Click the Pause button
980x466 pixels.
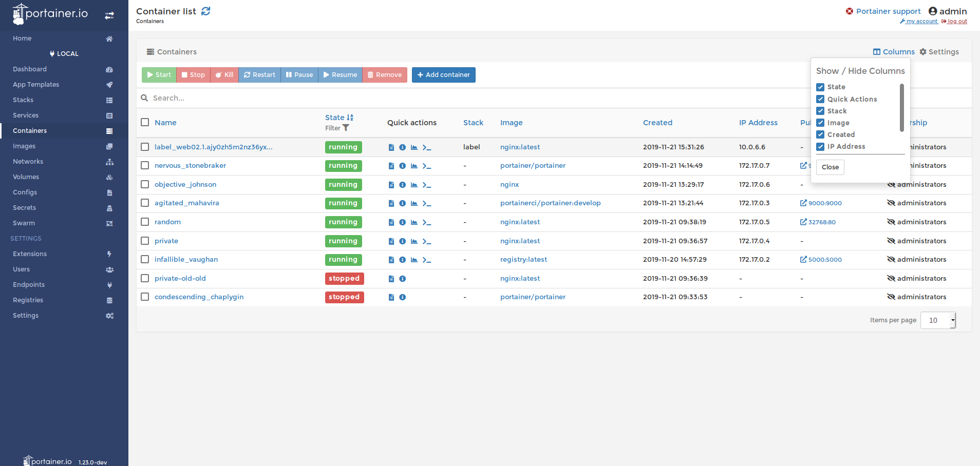[x=299, y=75]
